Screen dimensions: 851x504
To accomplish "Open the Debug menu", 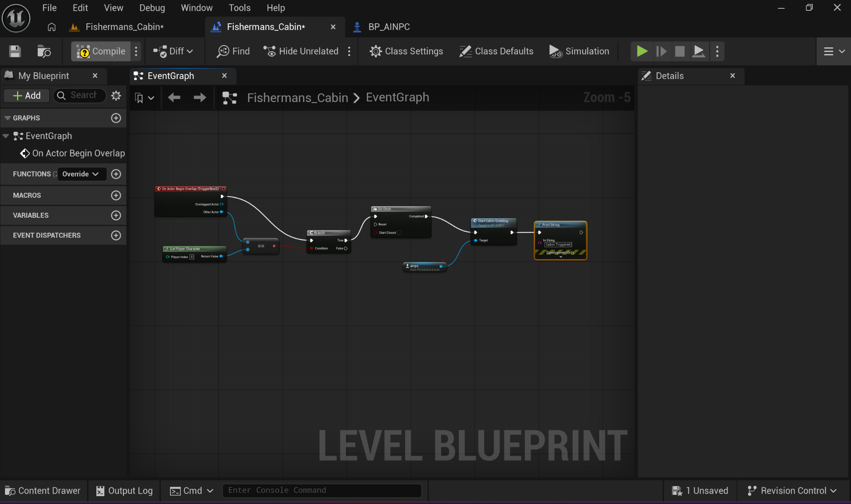I will 152,8.
